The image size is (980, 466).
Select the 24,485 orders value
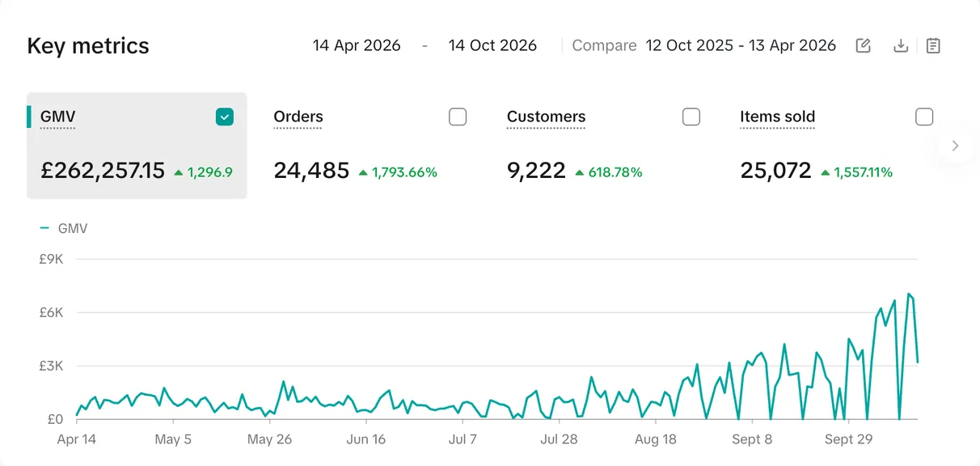[x=311, y=171]
